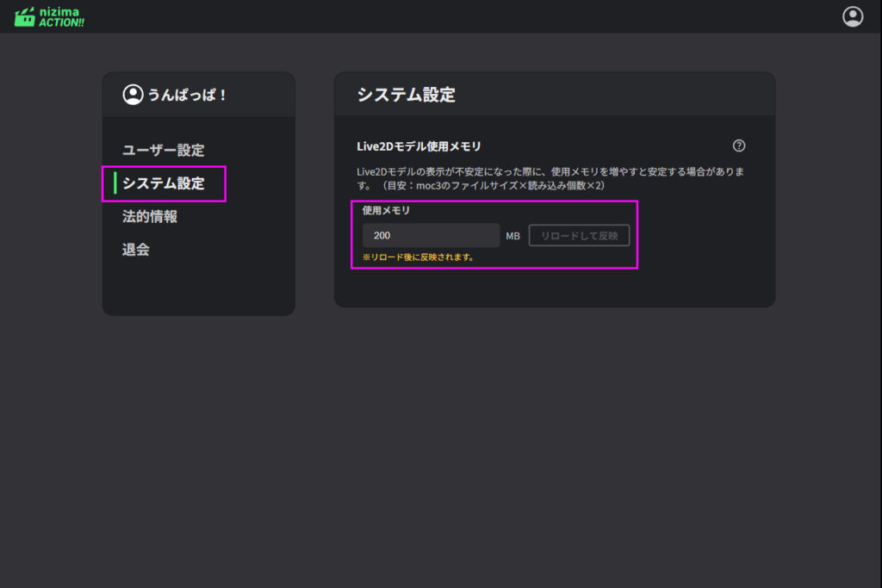
Task: Open the 退会 sidebar item
Action: [x=136, y=250]
